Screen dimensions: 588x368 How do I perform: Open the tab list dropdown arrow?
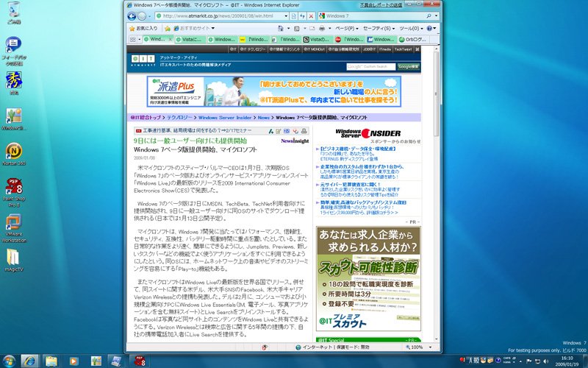(x=139, y=39)
